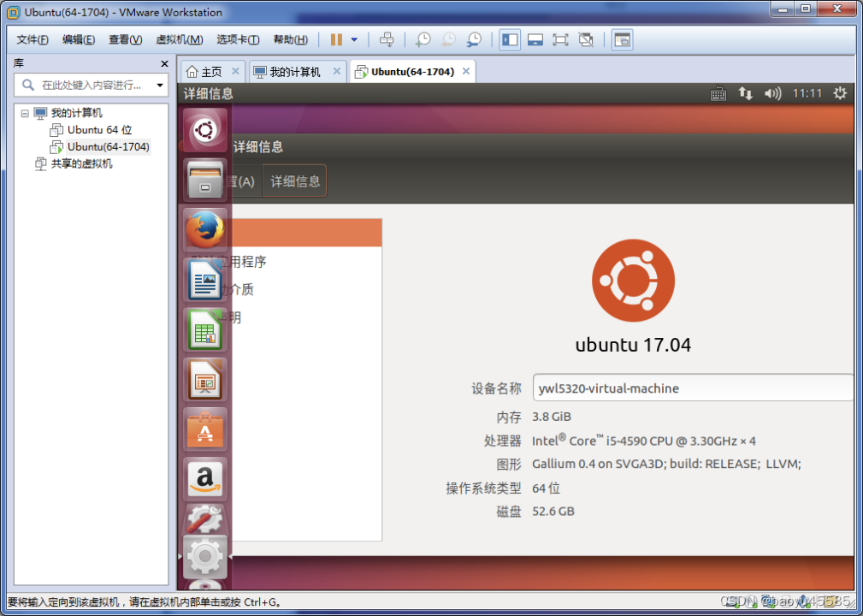
Task: Click the large gear settings launcher icon
Action: point(204,557)
